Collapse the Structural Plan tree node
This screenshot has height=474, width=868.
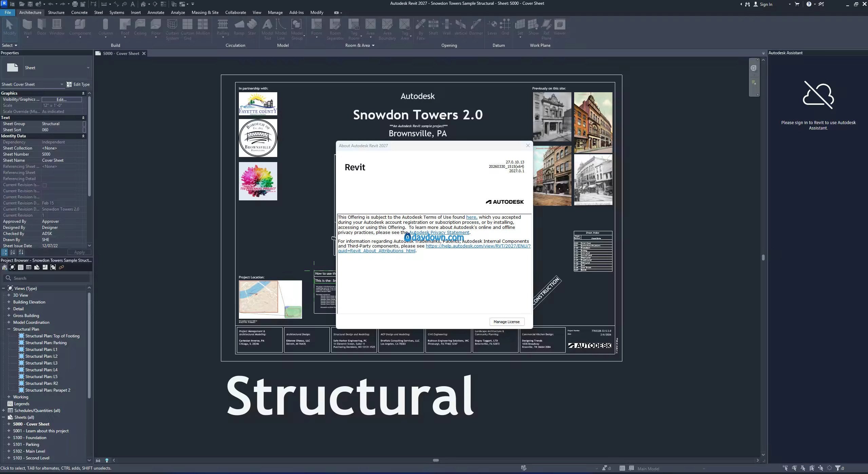pos(9,329)
